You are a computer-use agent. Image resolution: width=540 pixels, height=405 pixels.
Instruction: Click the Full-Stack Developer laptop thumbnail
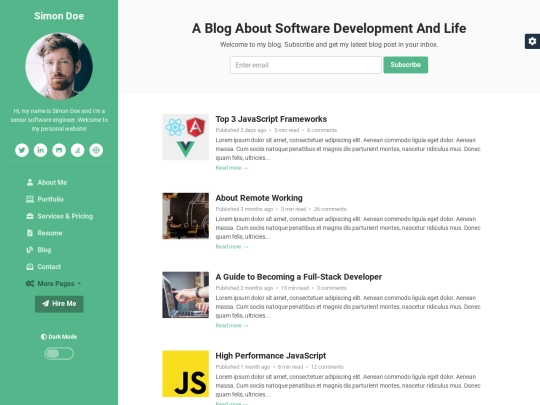(186, 295)
